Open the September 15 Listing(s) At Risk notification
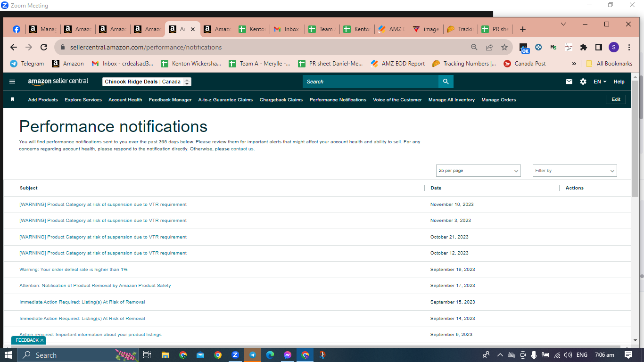This screenshot has height=362, width=644. pyautogui.click(x=82, y=302)
